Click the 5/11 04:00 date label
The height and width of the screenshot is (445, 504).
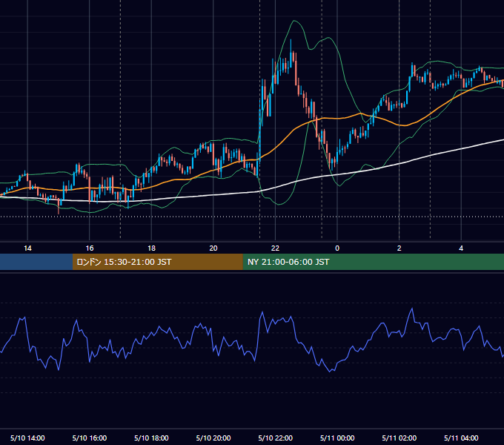click(x=461, y=438)
